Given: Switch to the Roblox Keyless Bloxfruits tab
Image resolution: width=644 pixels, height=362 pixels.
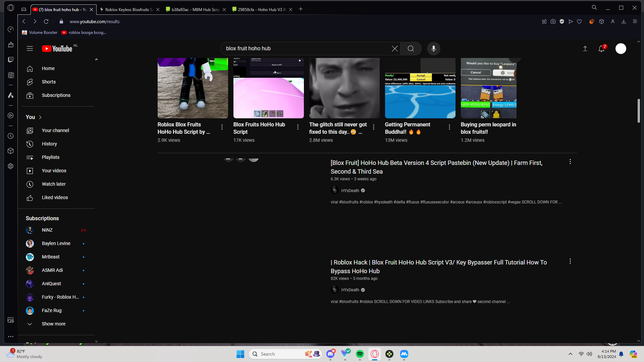Looking at the screenshot, I should 129,9.
